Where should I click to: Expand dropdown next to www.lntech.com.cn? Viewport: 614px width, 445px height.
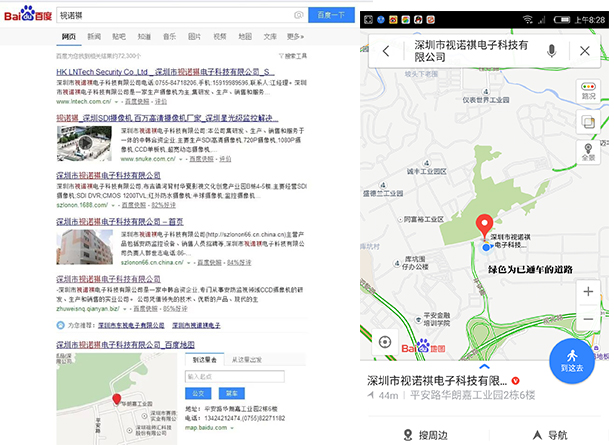(x=116, y=102)
